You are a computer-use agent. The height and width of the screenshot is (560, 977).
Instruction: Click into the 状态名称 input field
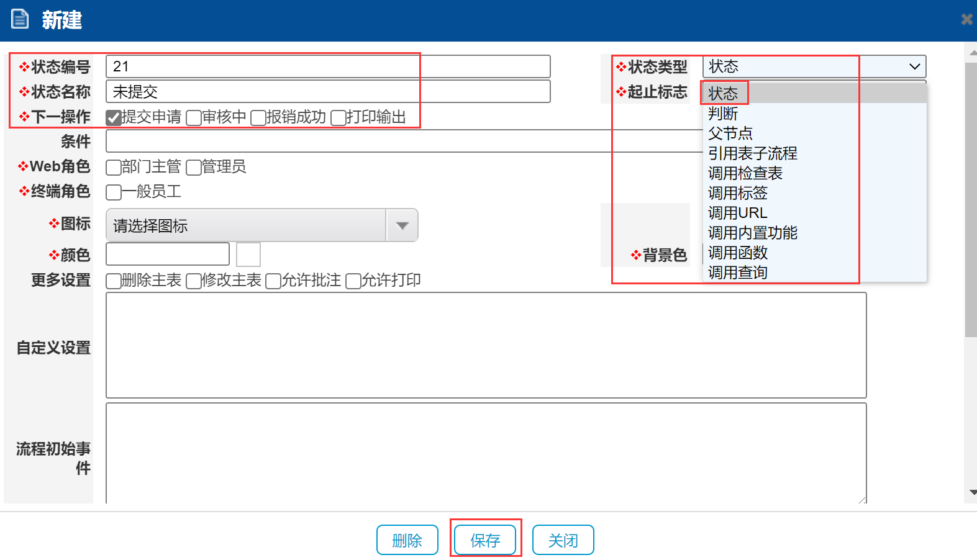click(328, 92)
